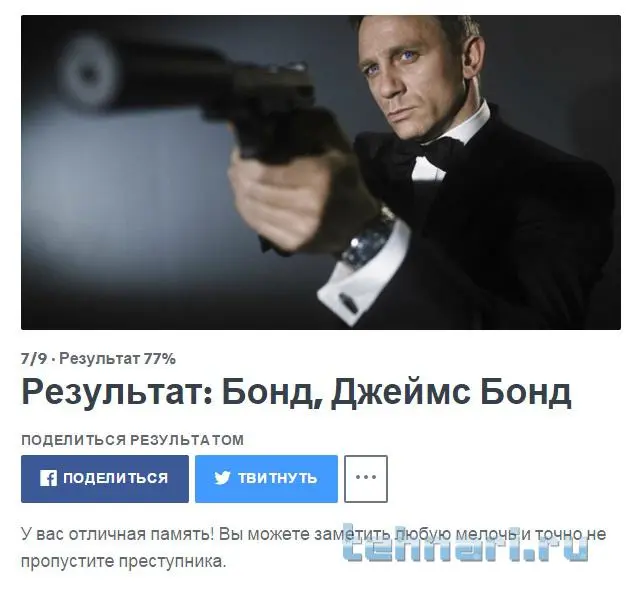The image size is (641, 594).
Task: Click the Twitter bird icon
Action: coord(222,478)
